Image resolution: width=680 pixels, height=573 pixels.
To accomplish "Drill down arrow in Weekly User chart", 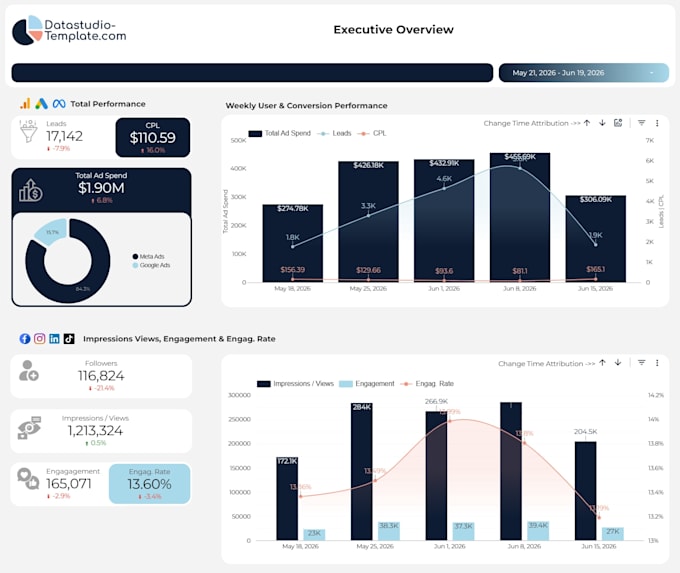I will click(602, 123).
